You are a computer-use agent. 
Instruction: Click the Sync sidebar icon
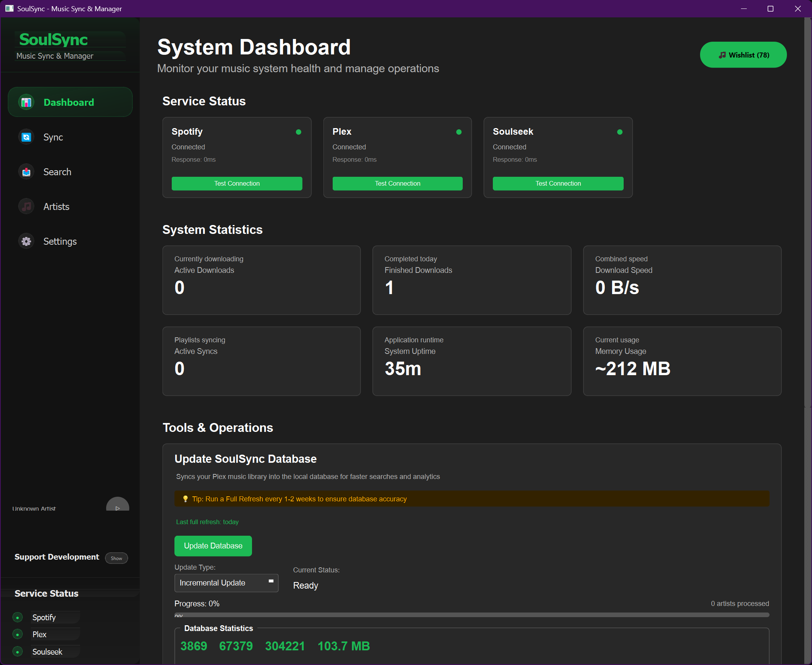pyautogui.click(x=26, y=137)
